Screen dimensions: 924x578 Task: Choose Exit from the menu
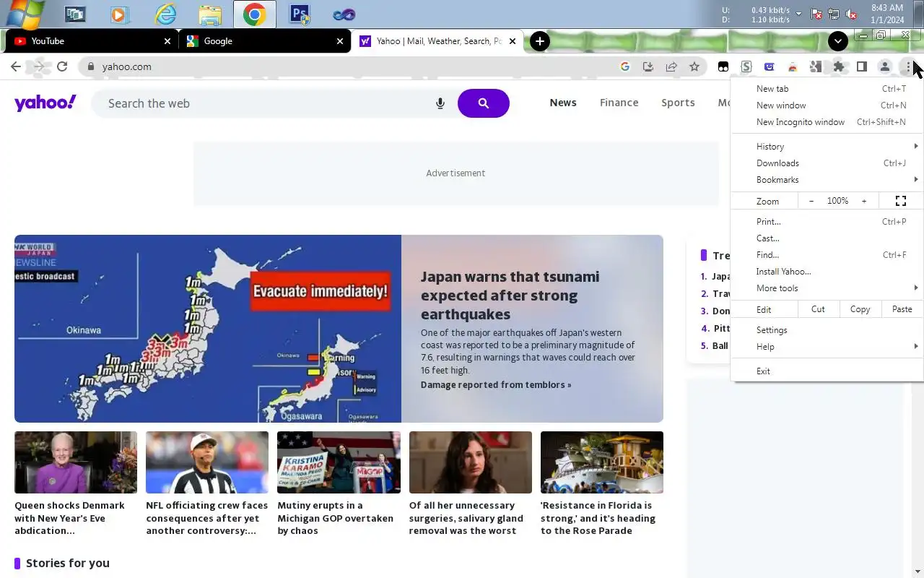pos(827,371)
